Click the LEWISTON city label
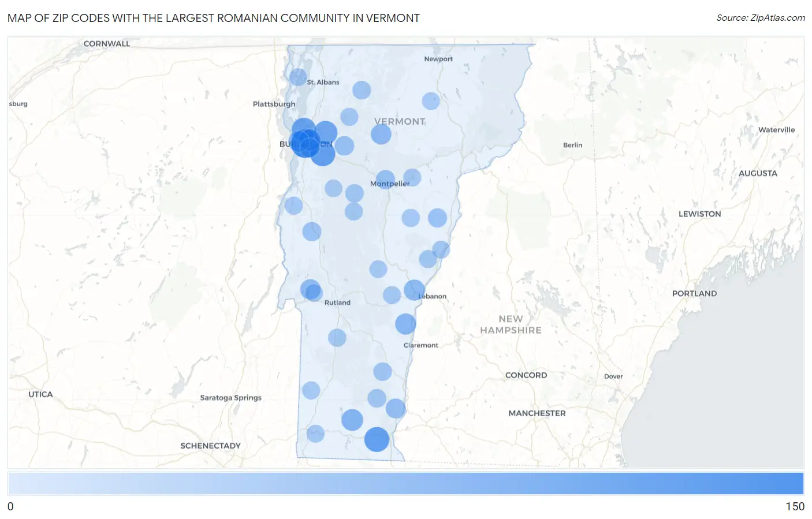Viewport: 812px width, 519px height. (x=699, y=214)
